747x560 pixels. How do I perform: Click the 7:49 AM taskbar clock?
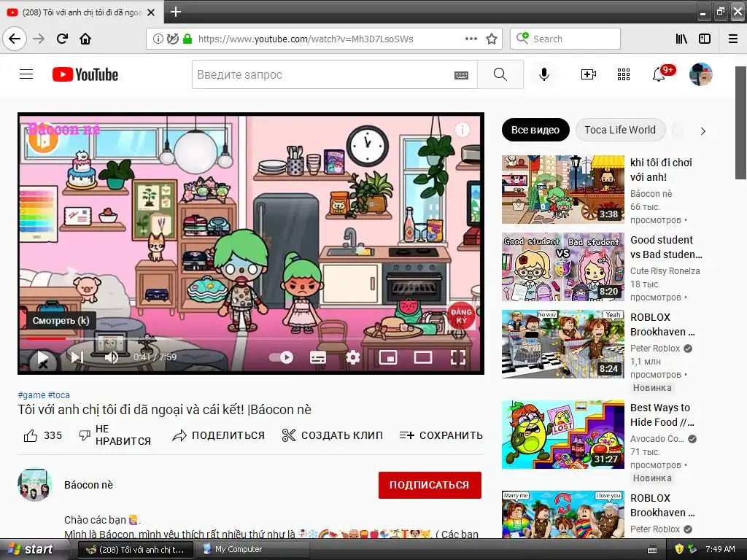tap(720, 549)
